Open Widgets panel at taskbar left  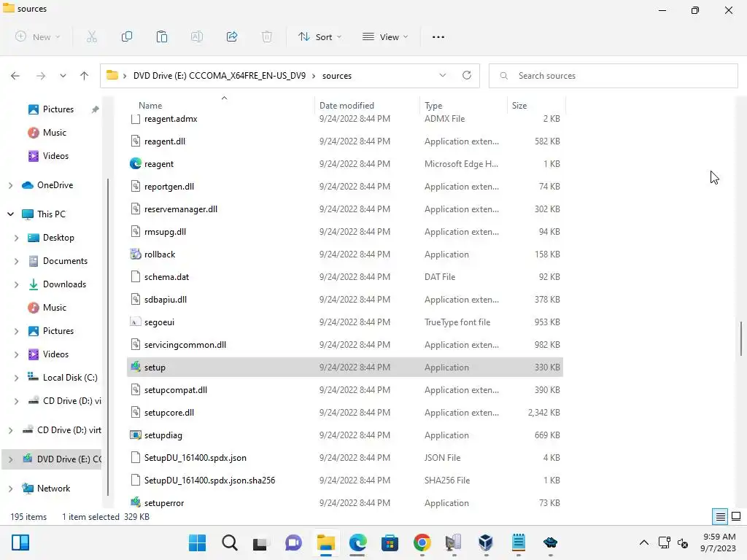click(20, 542)
